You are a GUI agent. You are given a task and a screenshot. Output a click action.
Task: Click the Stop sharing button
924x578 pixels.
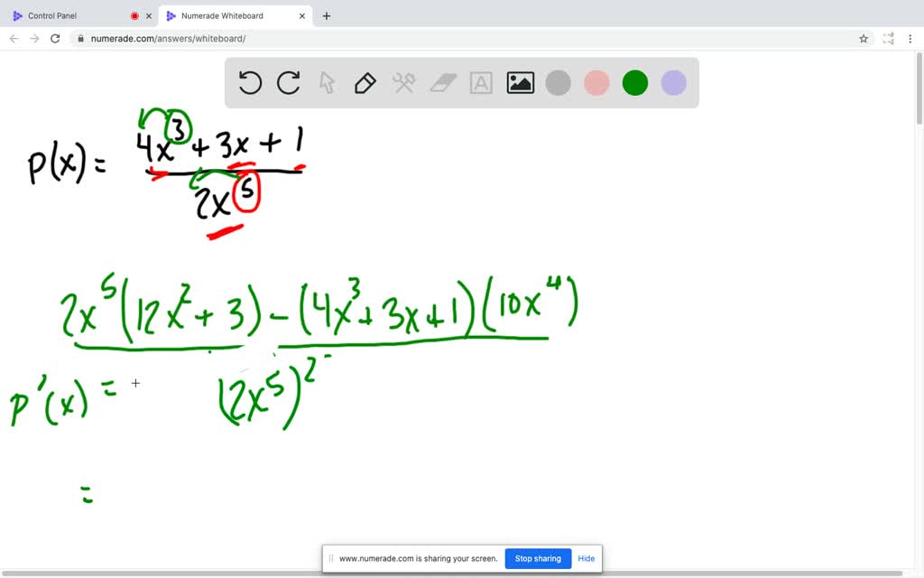pos(538,558)
